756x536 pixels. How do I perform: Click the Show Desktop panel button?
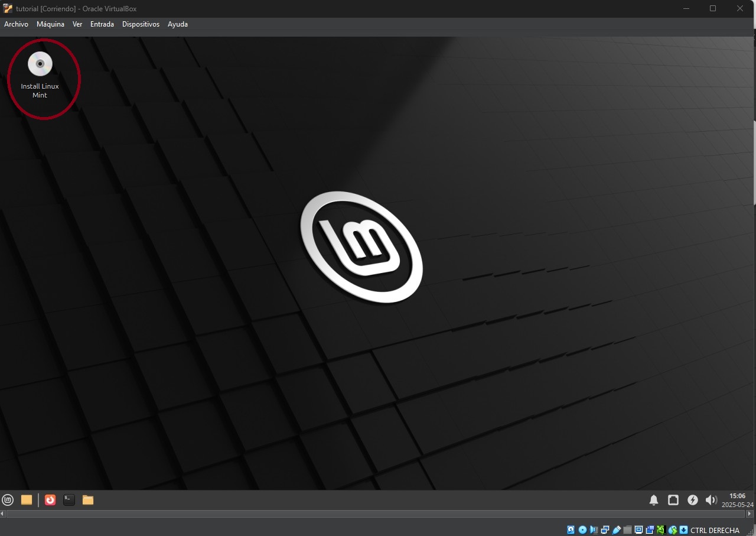27,500
